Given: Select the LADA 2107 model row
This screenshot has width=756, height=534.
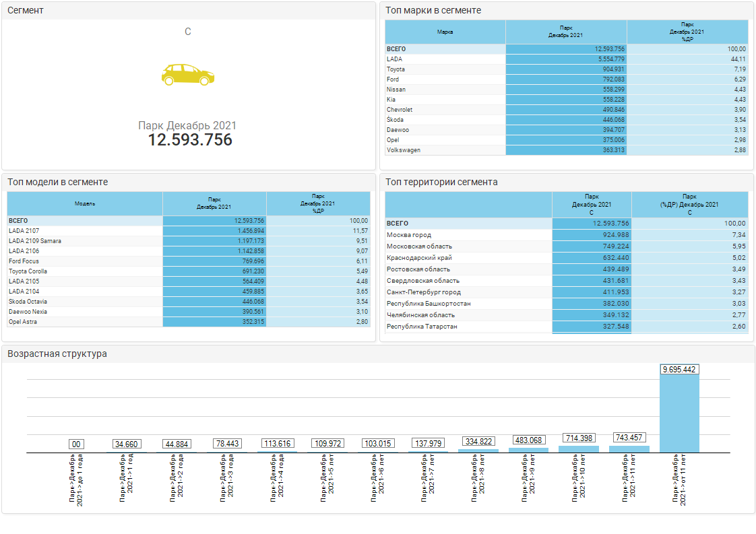Looking at the screenshot, I should 84,231.
